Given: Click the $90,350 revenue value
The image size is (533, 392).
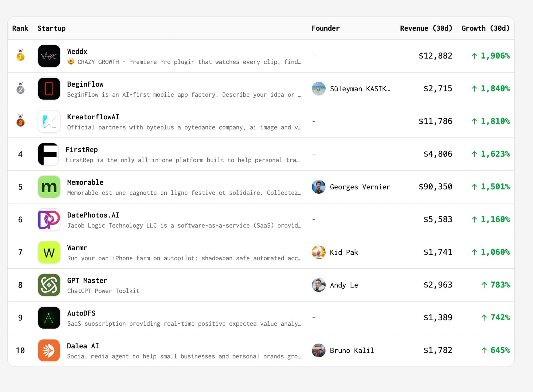Looking at the screenshot, I should pos(435,187).
